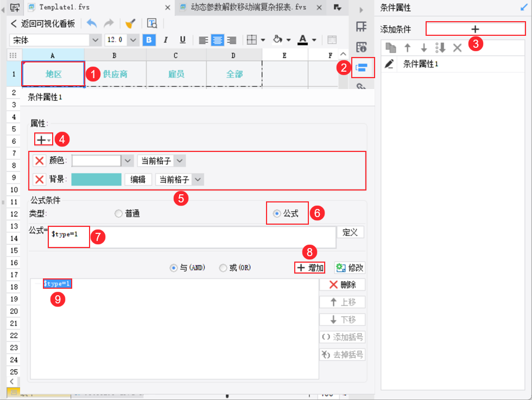Viewport: 532px width, 400px height.
Task: Open the cell attributes side panel icon
Action: click(362, 47)
